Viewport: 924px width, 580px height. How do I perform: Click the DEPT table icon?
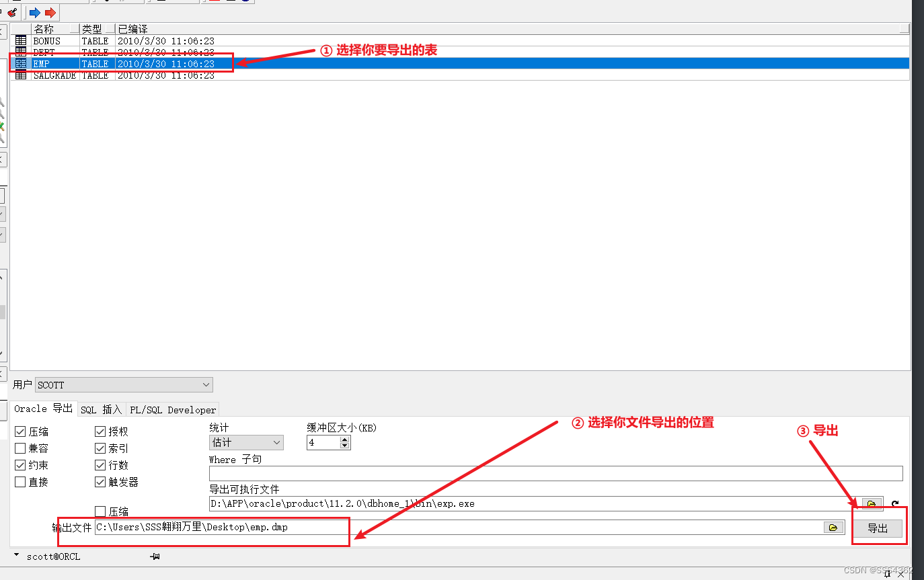(21, 52)
